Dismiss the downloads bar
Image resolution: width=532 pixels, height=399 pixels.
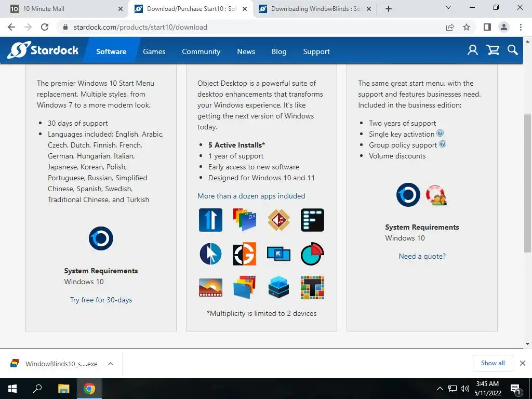[523, 363]
